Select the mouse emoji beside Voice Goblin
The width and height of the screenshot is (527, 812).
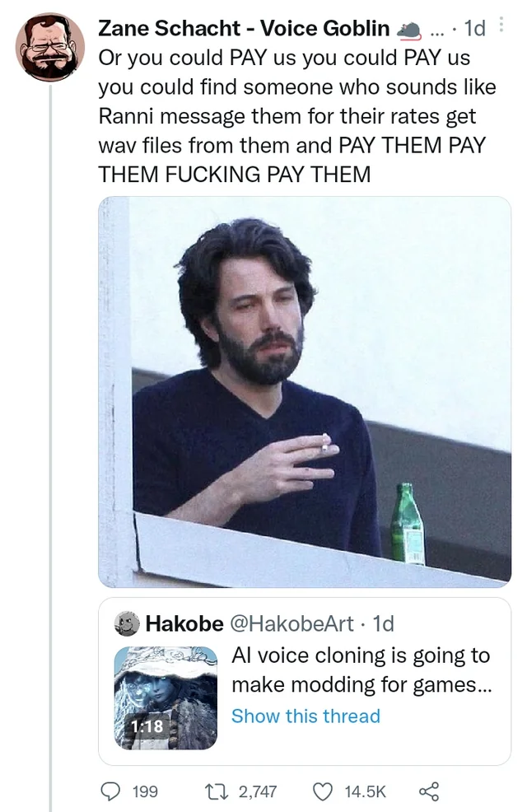(409, 30)
